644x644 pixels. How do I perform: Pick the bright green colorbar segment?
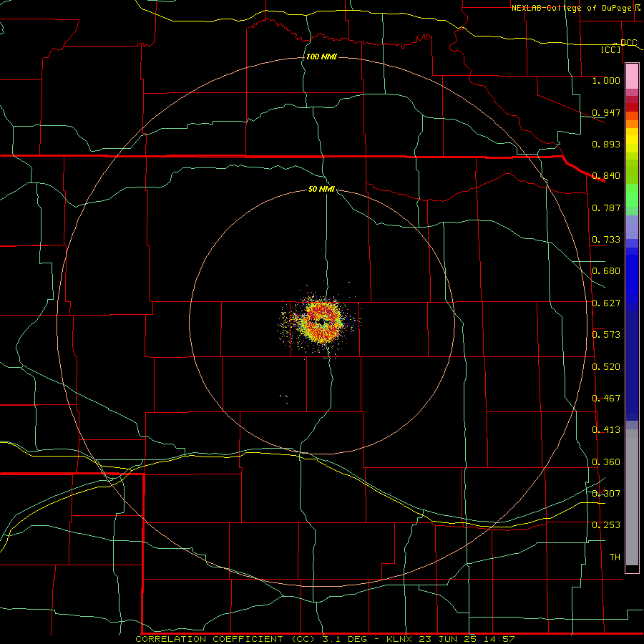coord(632,195)
